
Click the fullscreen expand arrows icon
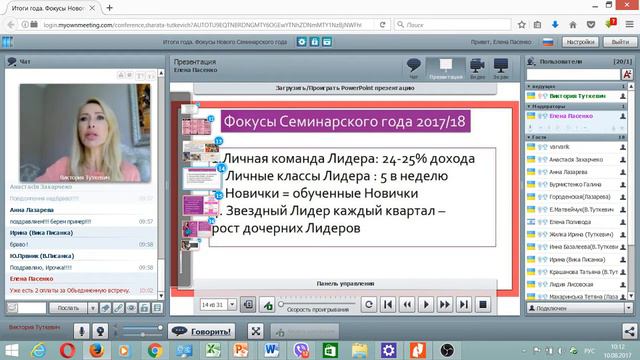[256, 331]
